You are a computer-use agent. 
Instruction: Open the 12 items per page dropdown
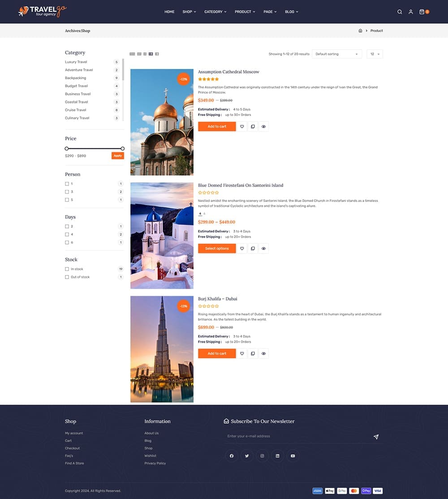tap(375, 54)
